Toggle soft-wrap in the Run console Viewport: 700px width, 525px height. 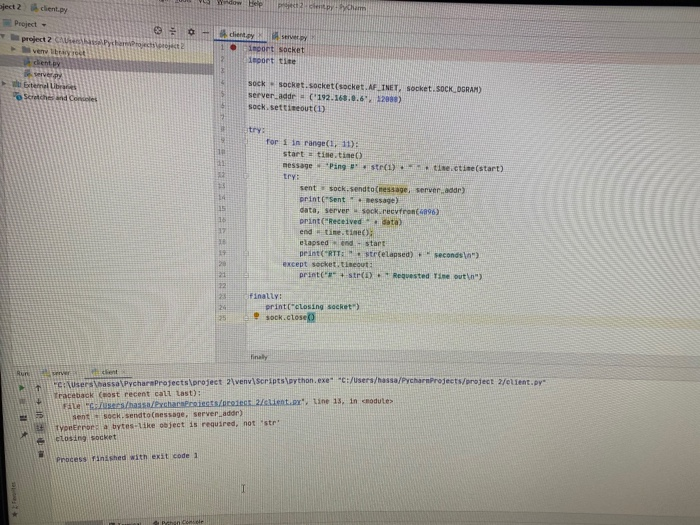(39, 415)
